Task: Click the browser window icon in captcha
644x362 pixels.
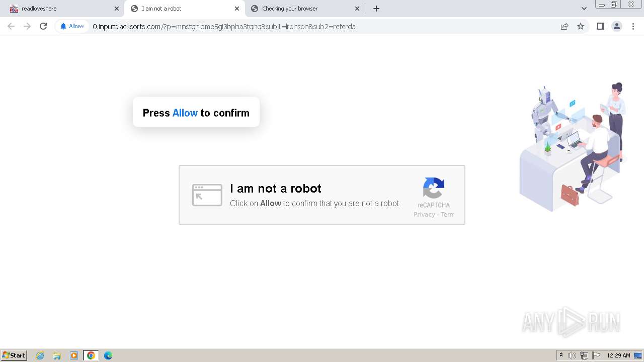Action: point(207,195)
